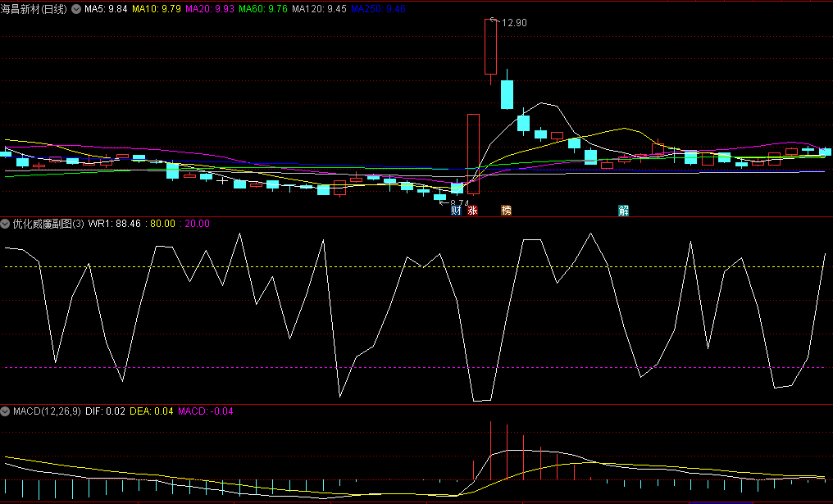Click the 海昌新材(日线) chart title
833x504 pixels.
(34, 9)
